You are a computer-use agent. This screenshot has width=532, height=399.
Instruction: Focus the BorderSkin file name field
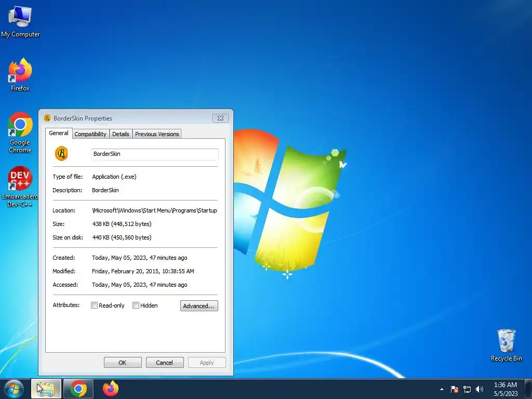pyautogui.click(x=155, y=154)
